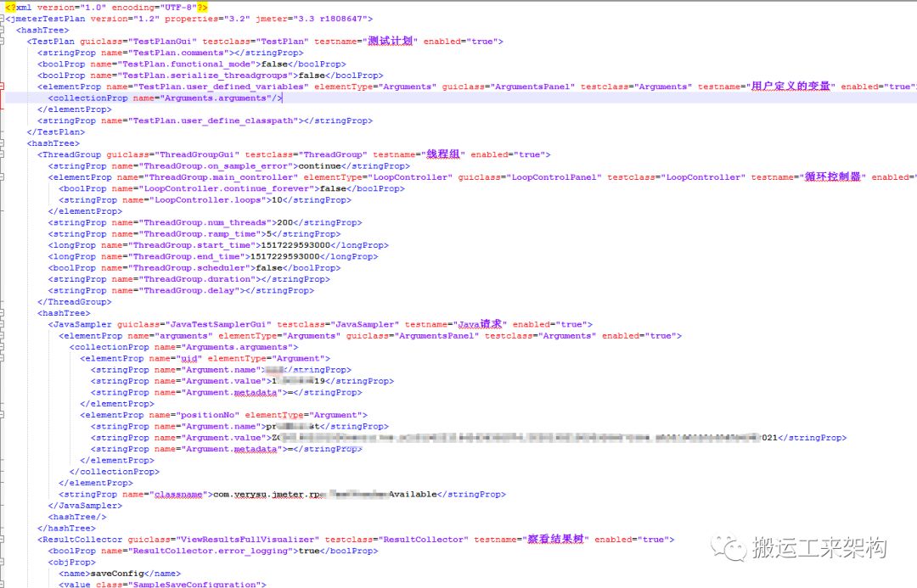Click ResultCollector.error_logging property name
Viewport: 917px width, 588px height.
211,551
